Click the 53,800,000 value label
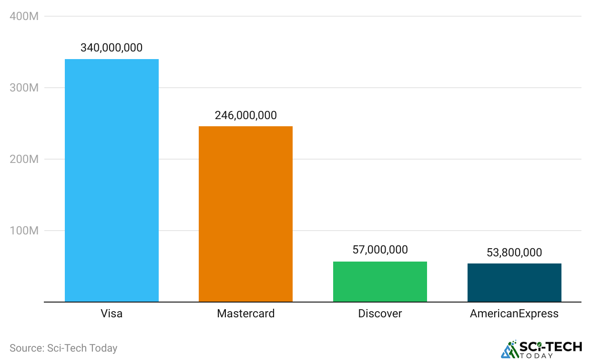This screenshot has height=364, width=591. pyautogui.click(x=514, y=253)
